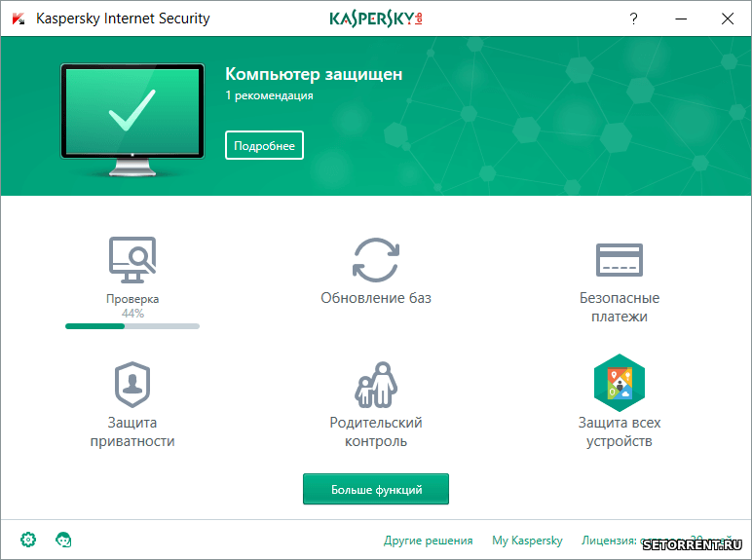This screenshot has height=560, width=752.
Task: Click the Обновление баз refresh icon
Action: click(x=376, y=260)
